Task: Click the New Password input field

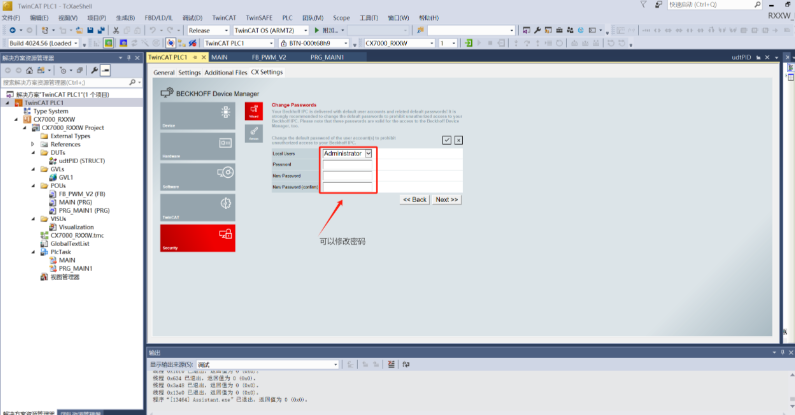Action: 347,175
